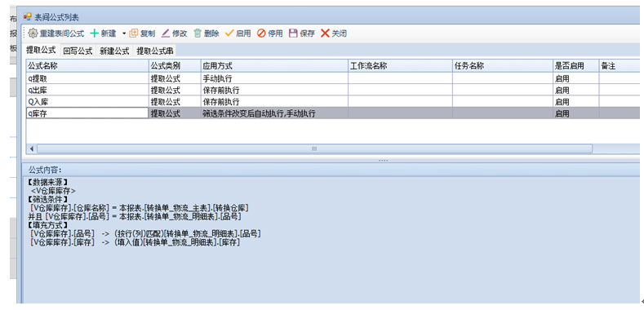This screenshot has width=644, height=310.
Task: Click the horizontal scrollbar left arrow
Action: (x=32, y=148)
